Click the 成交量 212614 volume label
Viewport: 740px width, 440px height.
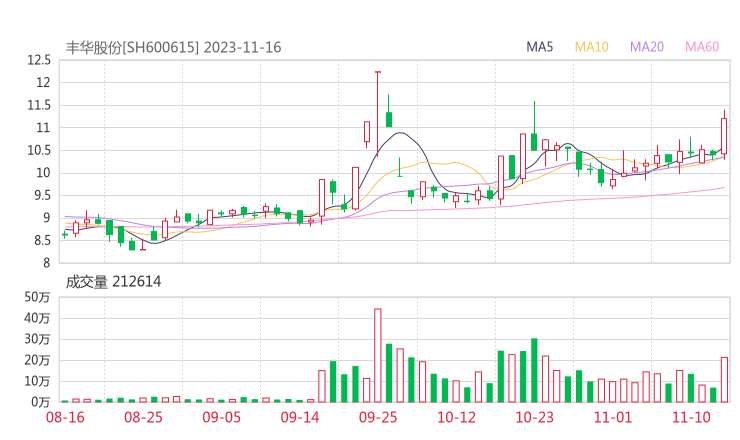coord(113,282)
